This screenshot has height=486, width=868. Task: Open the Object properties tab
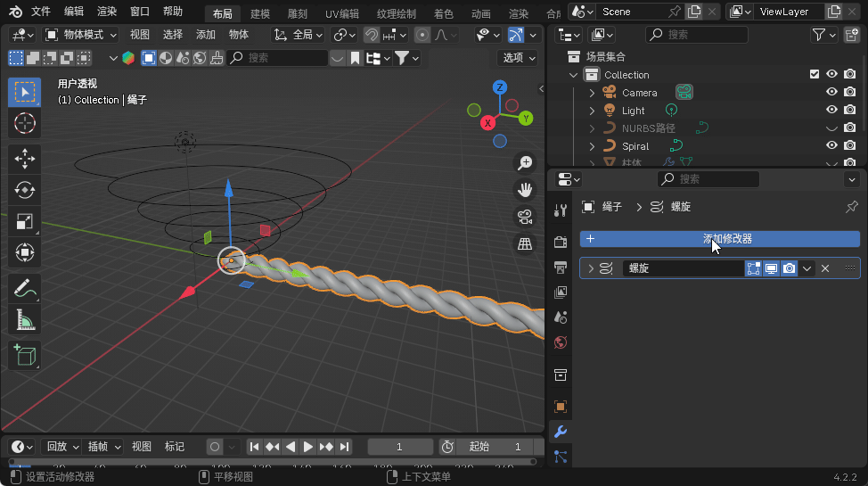tap(561, 407)
